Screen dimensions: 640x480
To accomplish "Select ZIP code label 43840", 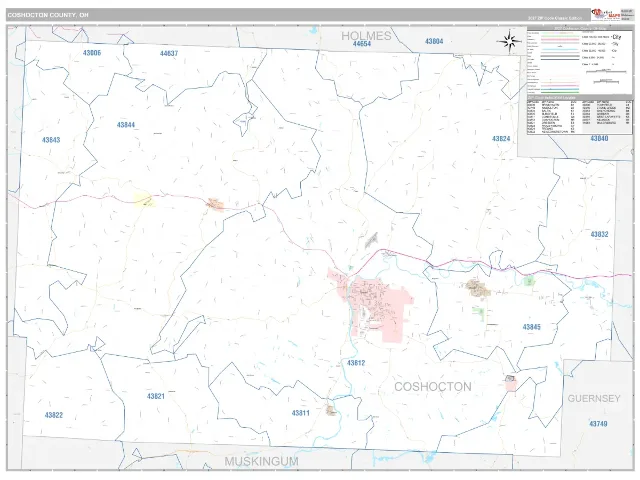I will [599, 138].
